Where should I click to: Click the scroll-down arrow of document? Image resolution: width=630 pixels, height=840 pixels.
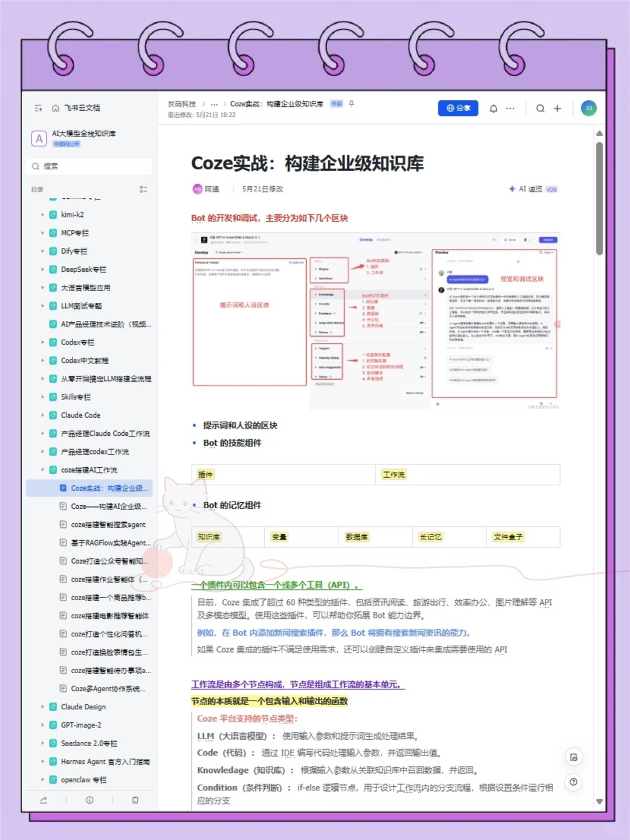tap(599, 801)
